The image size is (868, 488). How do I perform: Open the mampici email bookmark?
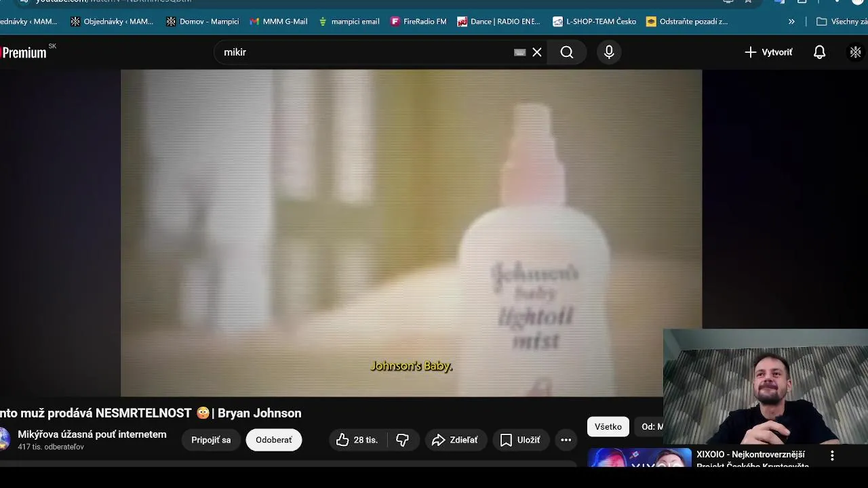pos(349,22)
